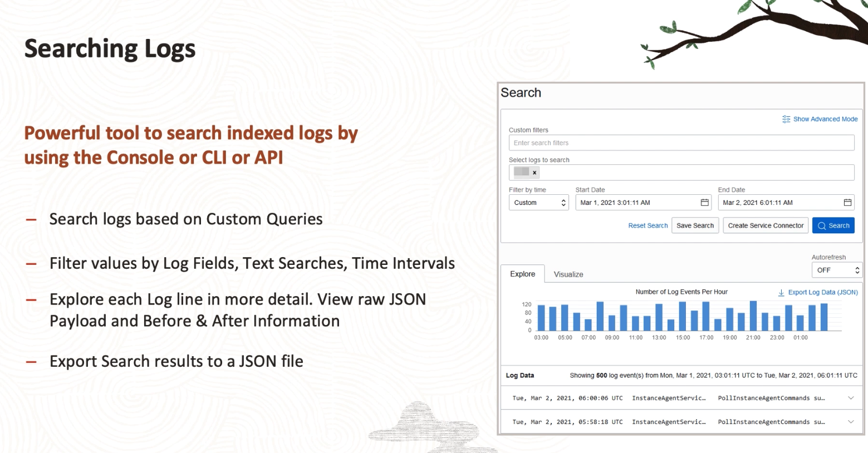
Task: Open the Autorefresh OFF dropdown
Action: click(837, 270)
